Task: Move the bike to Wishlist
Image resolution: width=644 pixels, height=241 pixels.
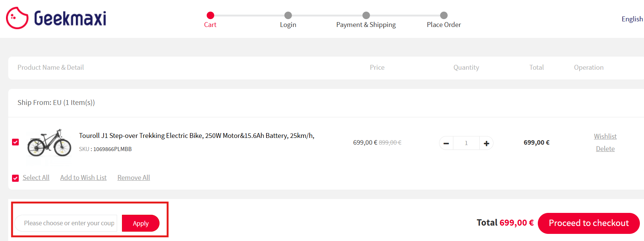Action: coord(605,136)
